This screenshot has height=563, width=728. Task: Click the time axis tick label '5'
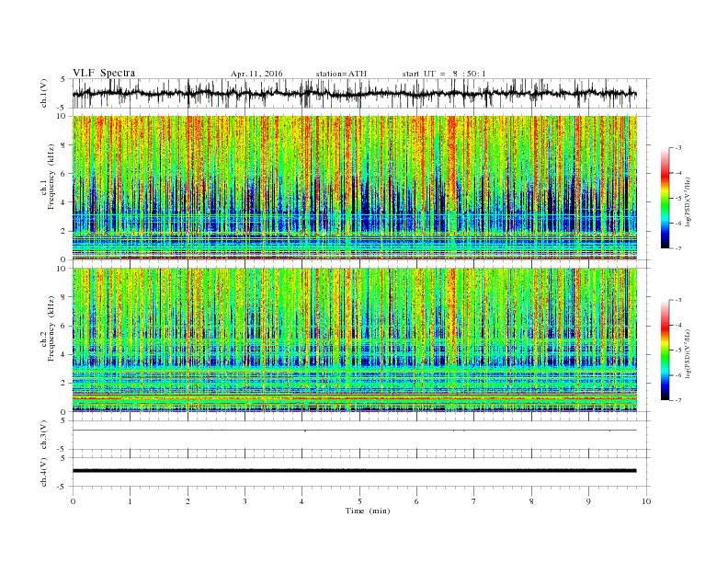tap(359, 501)
